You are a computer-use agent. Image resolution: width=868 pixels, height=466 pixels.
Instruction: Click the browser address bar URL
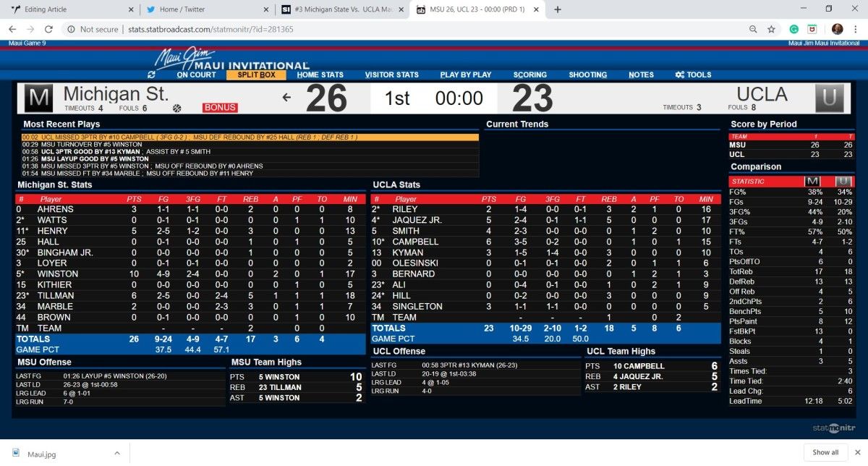pos(210,30)
